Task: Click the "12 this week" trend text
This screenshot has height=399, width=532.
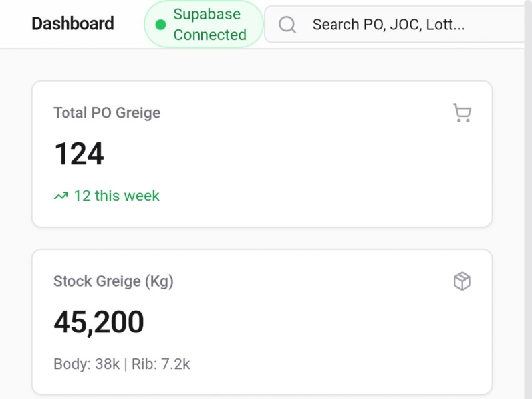Action: pyautogui.click(x=116, y=196)
